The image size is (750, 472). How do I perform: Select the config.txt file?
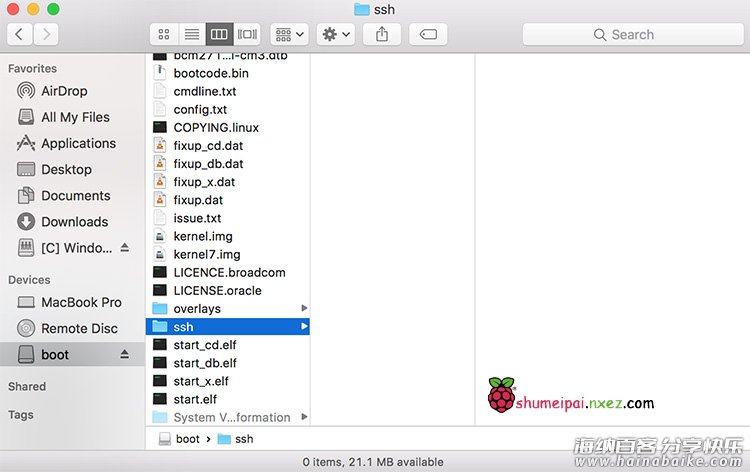[200, 109]
